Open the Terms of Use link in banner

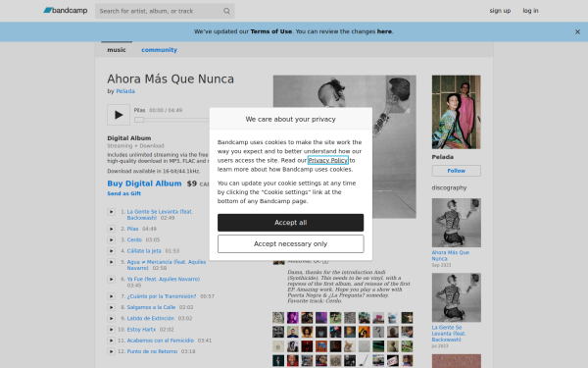[270, 31]
